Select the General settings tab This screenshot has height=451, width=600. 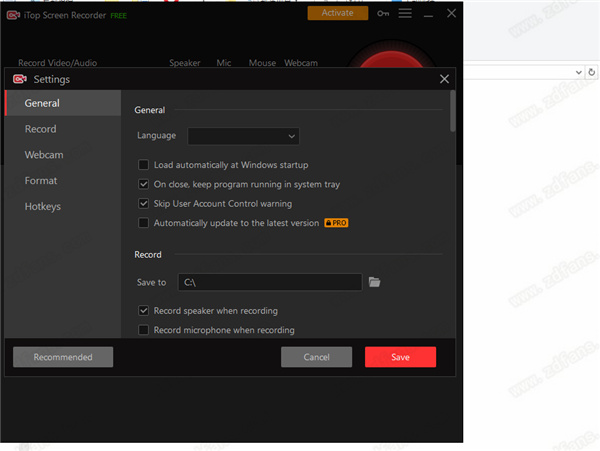pyautogui.click(x=63, y=103)
